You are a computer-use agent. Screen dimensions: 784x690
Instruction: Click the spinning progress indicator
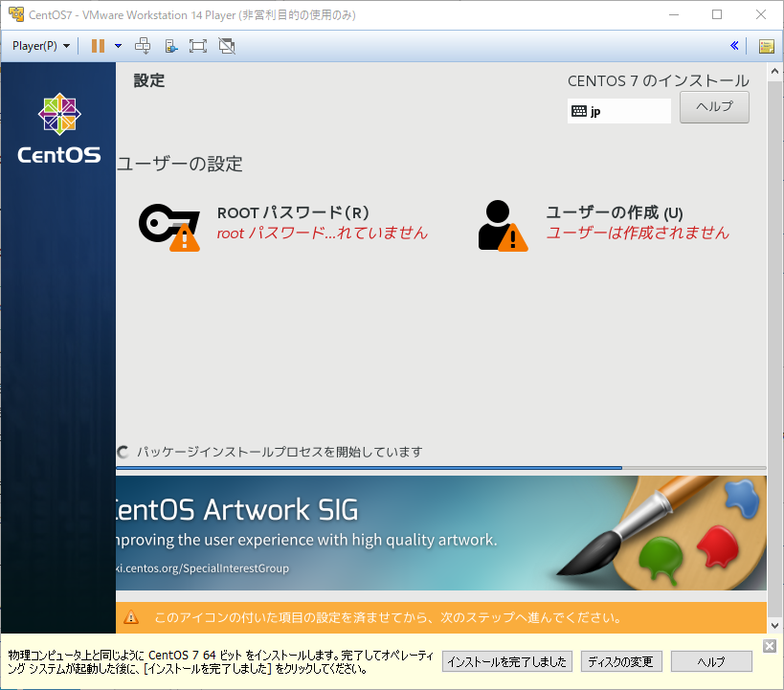pyautogui.click(x=123, y=452)
